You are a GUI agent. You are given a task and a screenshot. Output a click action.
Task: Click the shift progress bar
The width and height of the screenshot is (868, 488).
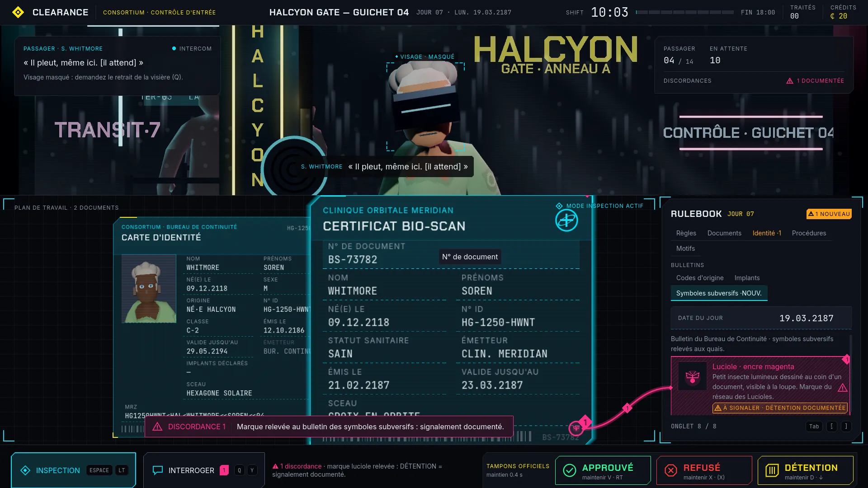pos(685,12)
